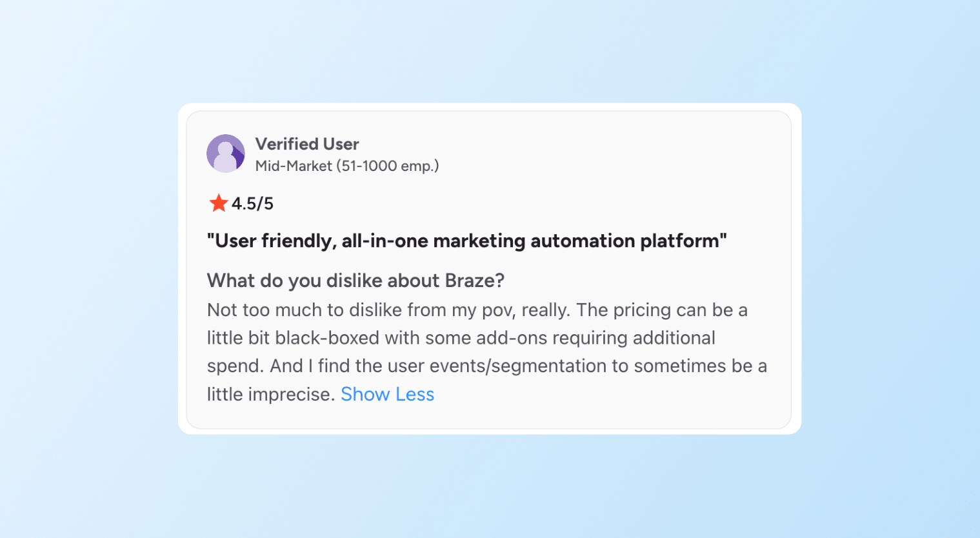980x538 pixels.
Task: Collapse the review with Show Less
Action: coord(387,394)
